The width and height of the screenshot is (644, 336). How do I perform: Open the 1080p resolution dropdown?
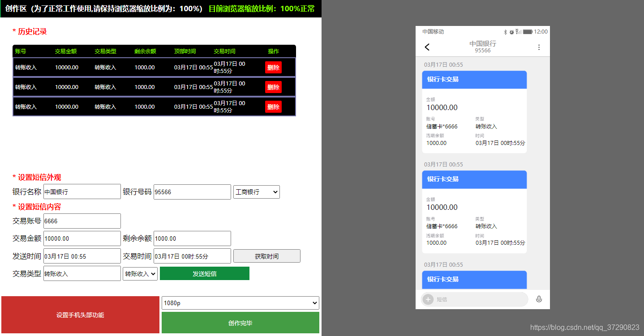240,303
